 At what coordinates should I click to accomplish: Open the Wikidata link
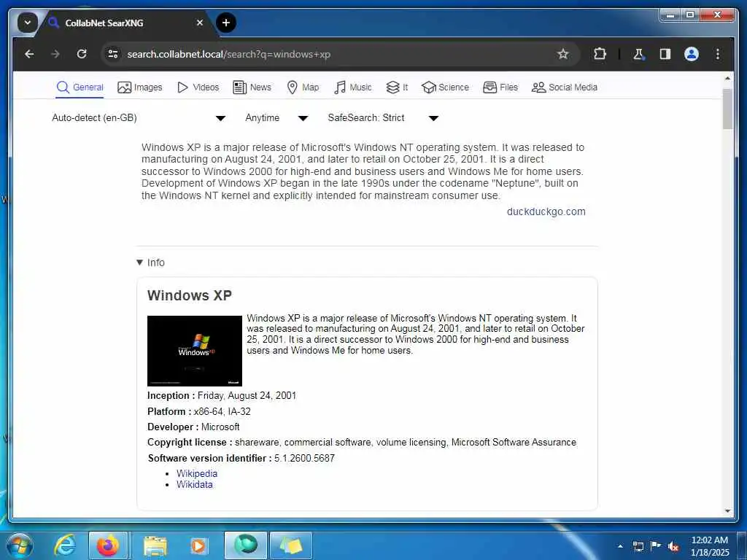point(194,485)
